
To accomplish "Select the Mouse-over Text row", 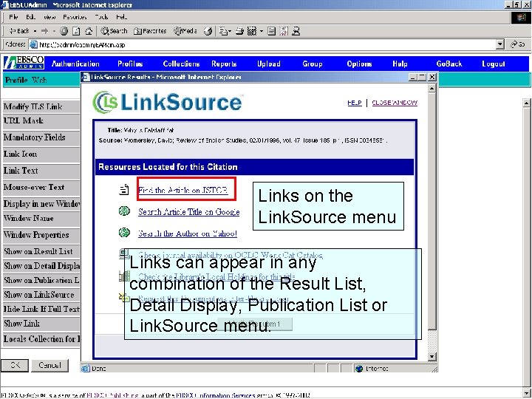I will pyautogui.click(x=41, y=188).
